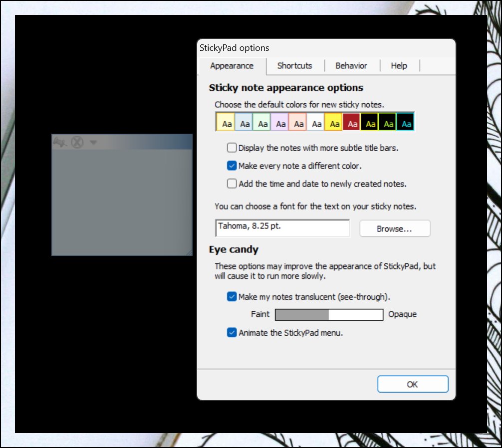Pick the bright yellow note color swatch
This screenshot has height=448, width=502.
pyautogui.click(x=333, y=122)
